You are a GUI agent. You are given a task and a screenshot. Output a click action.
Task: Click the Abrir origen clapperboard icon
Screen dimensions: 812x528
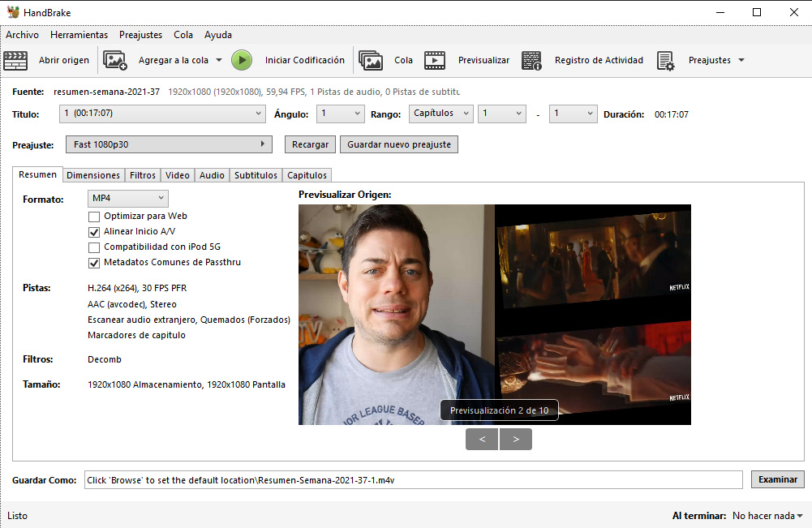[15, 60]
